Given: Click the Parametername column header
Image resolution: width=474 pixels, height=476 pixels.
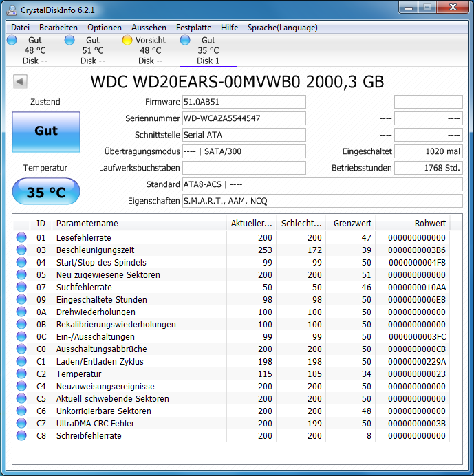Looking at the screenshot, I should pyautogui.click(x=140, y=224).
